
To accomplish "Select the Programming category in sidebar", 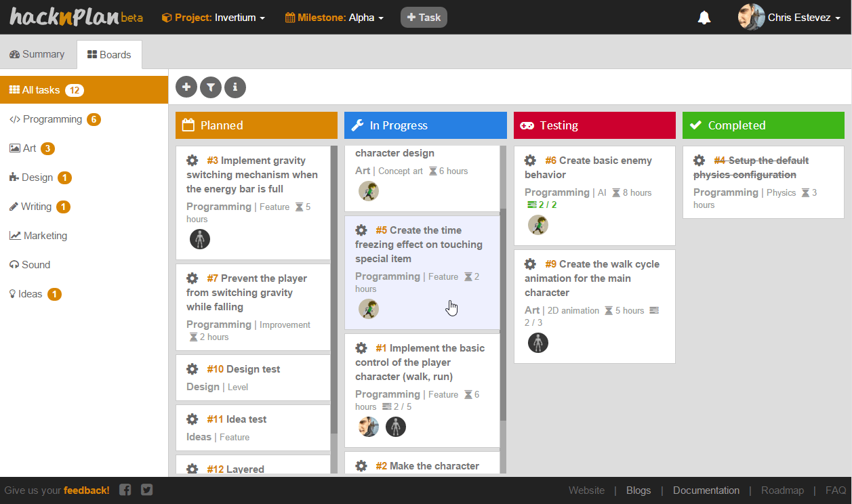I will pyautogui.click(x=52, y=119).
